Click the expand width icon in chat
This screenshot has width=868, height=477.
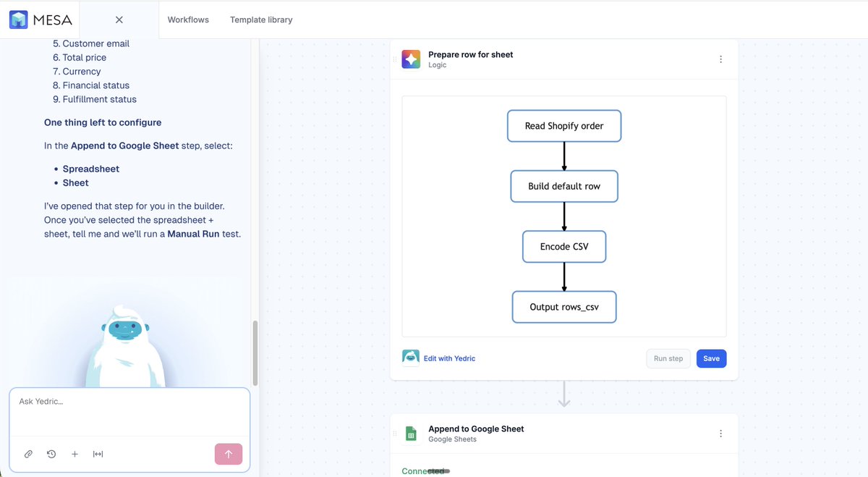[98, 454]
